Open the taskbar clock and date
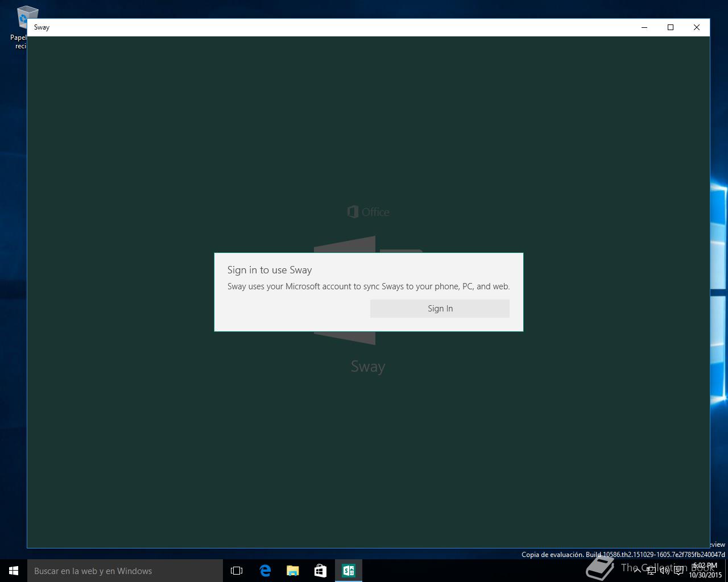 point(705,571)
